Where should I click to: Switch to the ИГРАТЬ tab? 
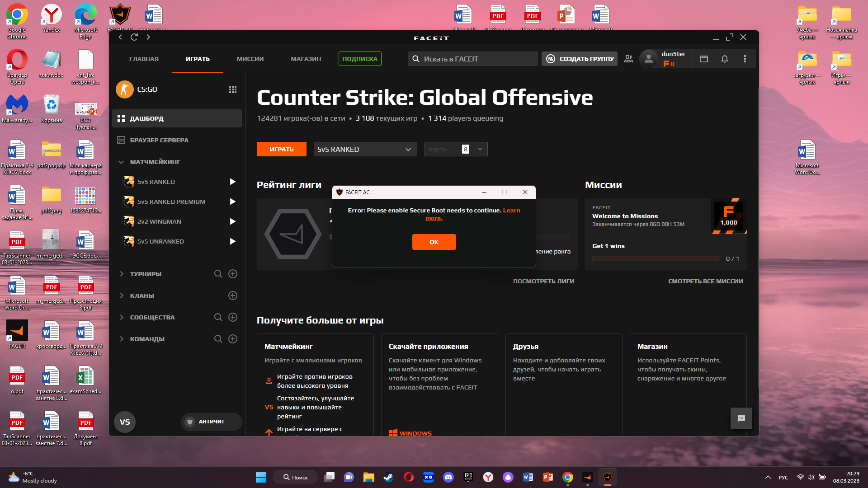coord(198,59)
